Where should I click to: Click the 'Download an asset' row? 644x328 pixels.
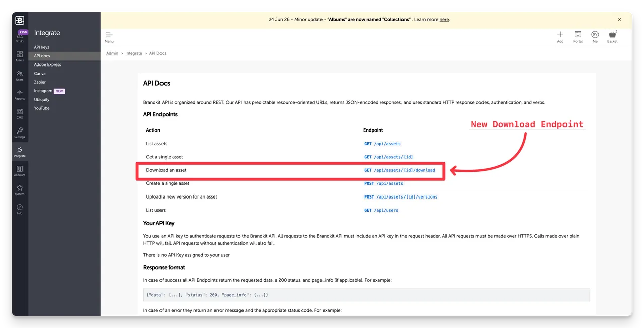[x=166, y=170]
